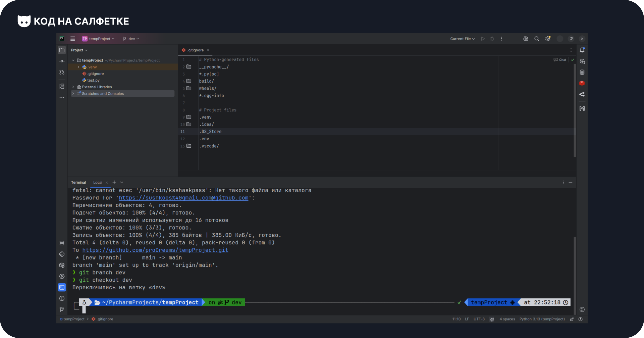Open Python 3.13 interpreter selector
The width and height of the screenshot is (644, 338).
coord(542,319)
